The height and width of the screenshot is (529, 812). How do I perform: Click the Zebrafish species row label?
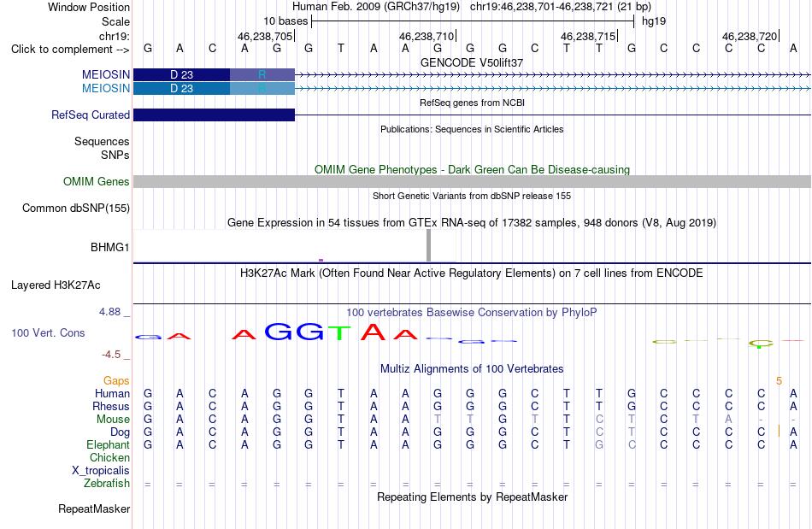(107, 483)
